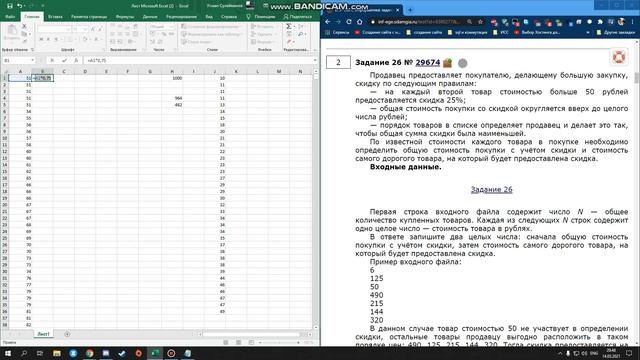Save the Excel workbook with the floppy icon

tap(10, 6)
